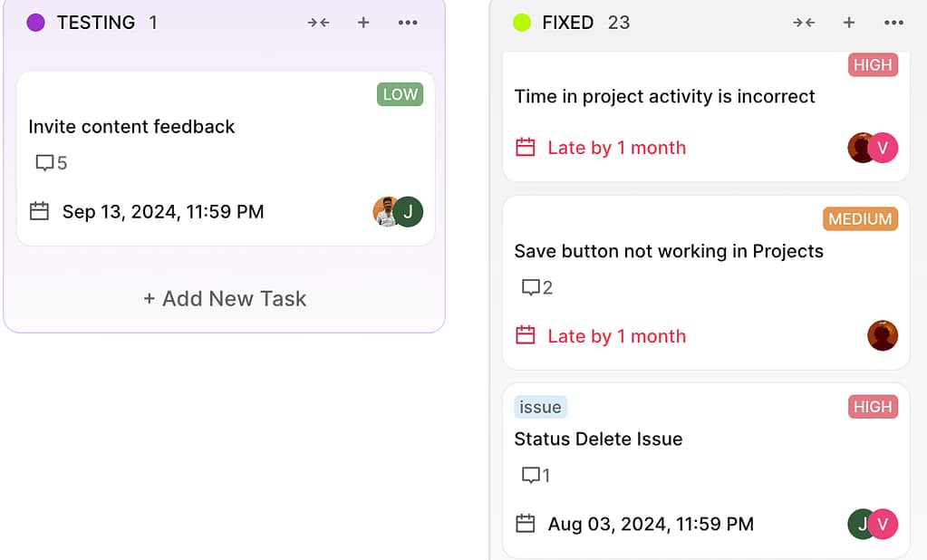Click Add New Task in TESTING column
Image resolution: width=927 pixels, height=560 pixels.
225,298
